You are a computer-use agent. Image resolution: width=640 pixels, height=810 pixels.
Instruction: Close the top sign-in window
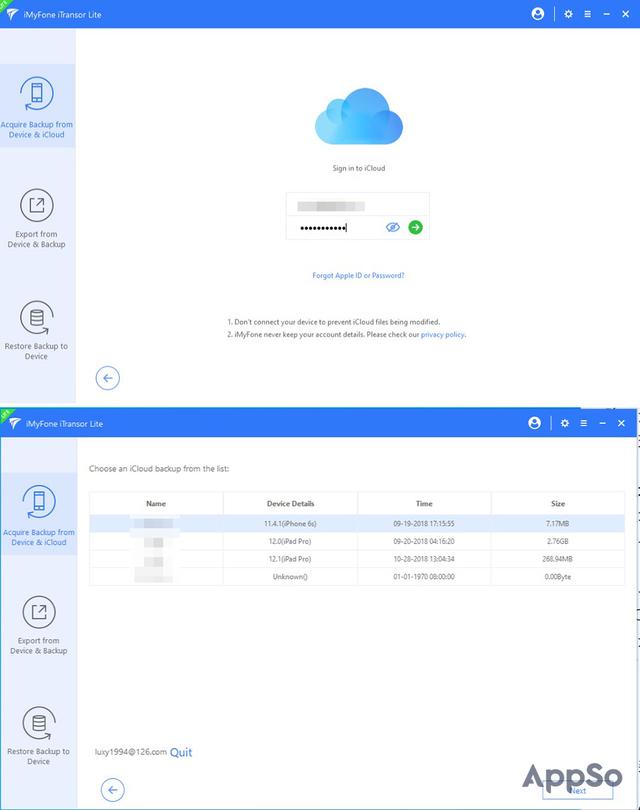[626, 14]
